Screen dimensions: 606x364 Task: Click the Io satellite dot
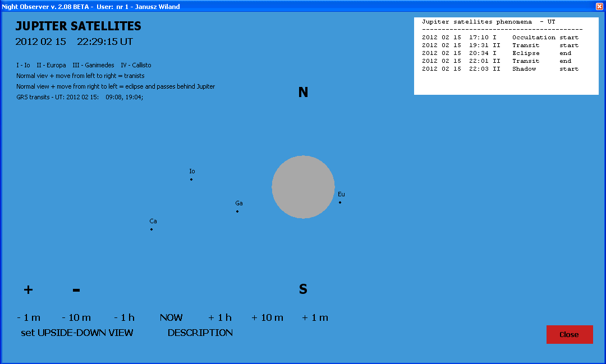(x=191, y=179)
